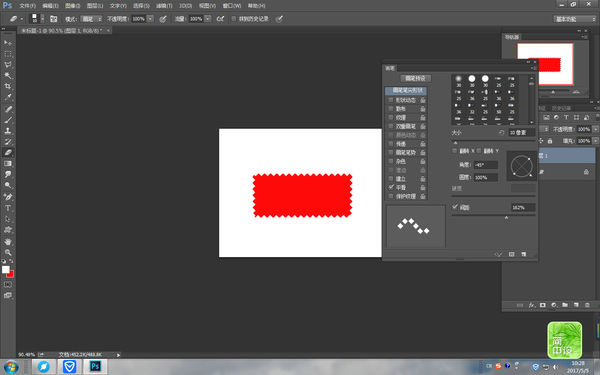This screenshot has width=600, height=375.
Task: Open eraser 模式 mode dropdown
Action: [x=92, y=19]
